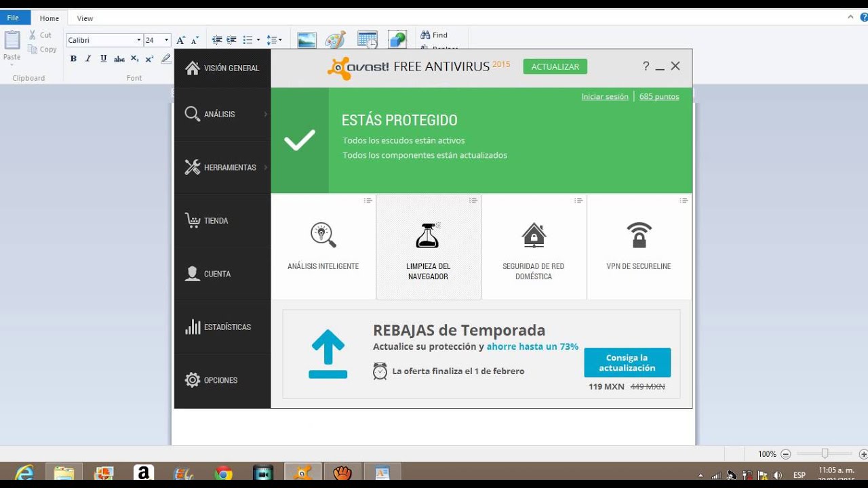
Task: Click the WordPad zoom slider handle
Action: tap(825, 453)
